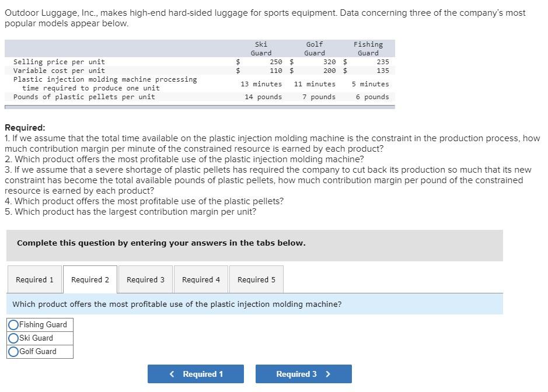Pick the Golf Guard radio option
Viewport: 548px width, 392px height.
click(x=13, y=352)
